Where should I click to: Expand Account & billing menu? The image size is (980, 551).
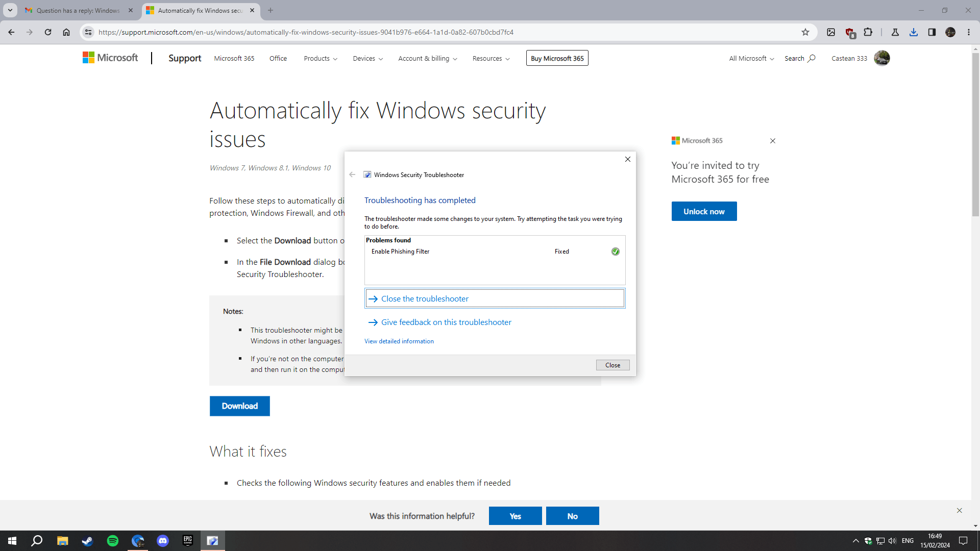(428, 58)
